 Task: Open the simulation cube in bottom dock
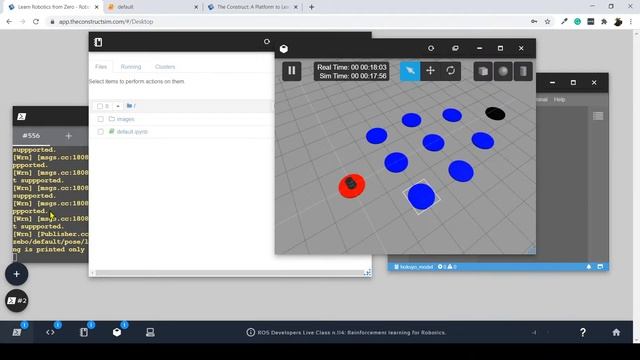(x=117, y=332)
